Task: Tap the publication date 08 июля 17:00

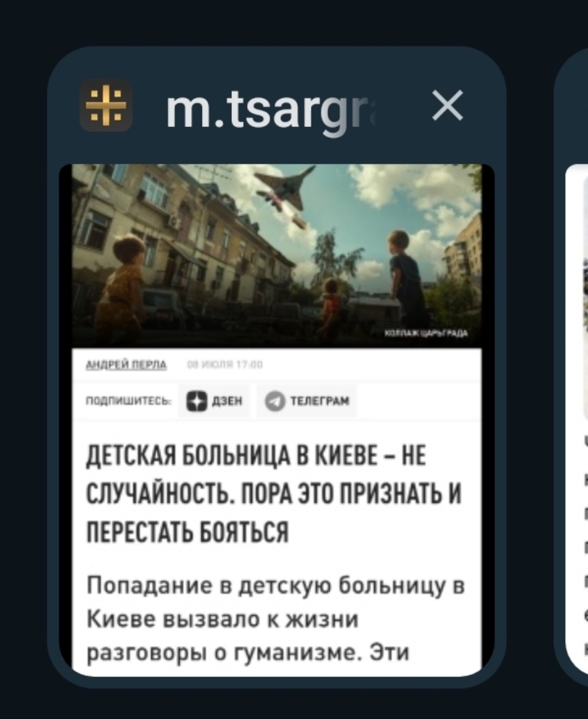Action: point(225,365)
